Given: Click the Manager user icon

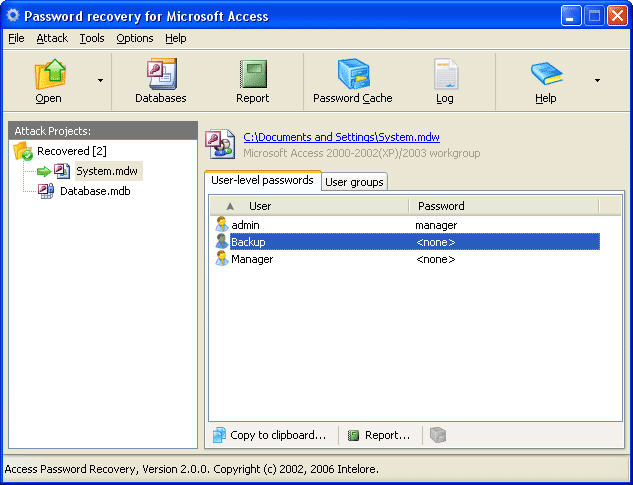Looking at the screenshot, I should tap(222, 258).
